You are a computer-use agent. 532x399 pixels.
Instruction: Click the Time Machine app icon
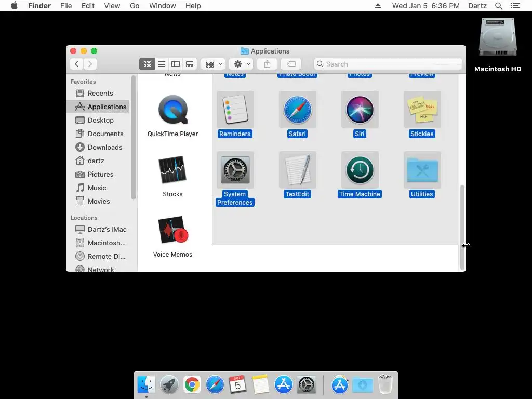click(x=360, y=170)
